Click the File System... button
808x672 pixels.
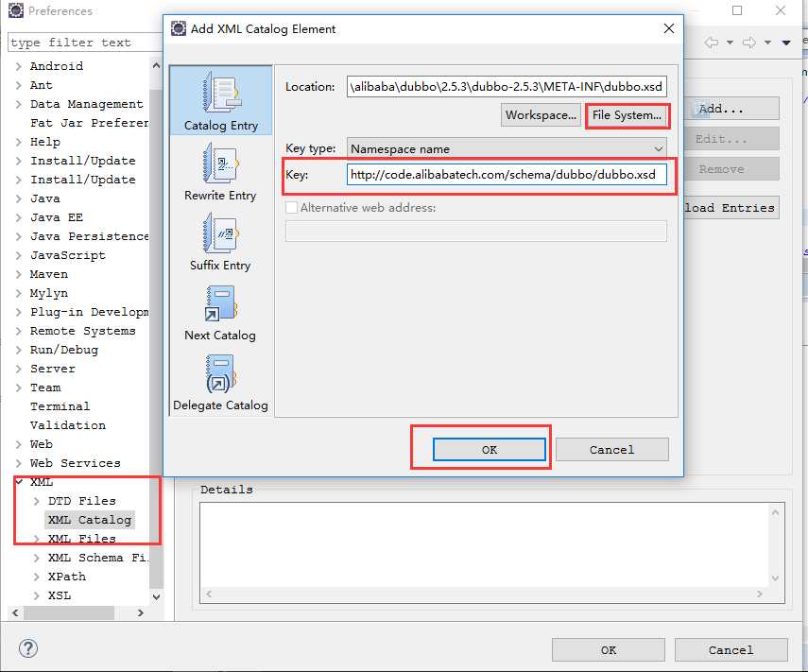click(x=627, y=115)
